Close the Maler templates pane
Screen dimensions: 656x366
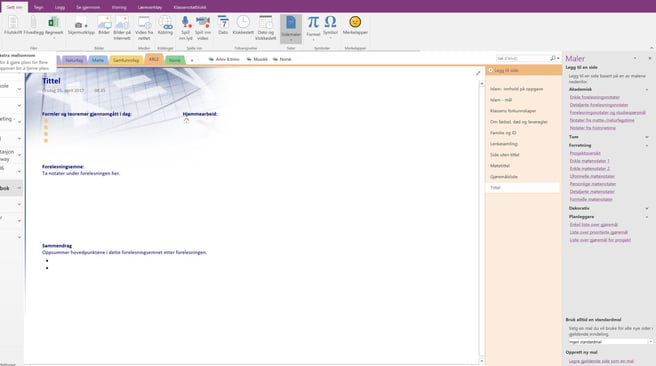coord(650,59)
